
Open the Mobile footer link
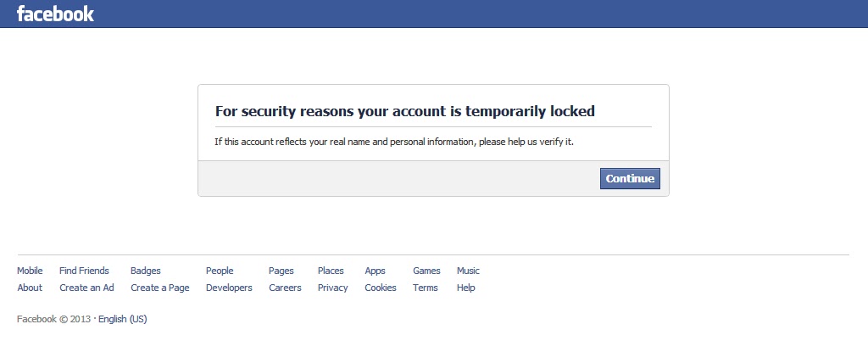pos(30,271)
